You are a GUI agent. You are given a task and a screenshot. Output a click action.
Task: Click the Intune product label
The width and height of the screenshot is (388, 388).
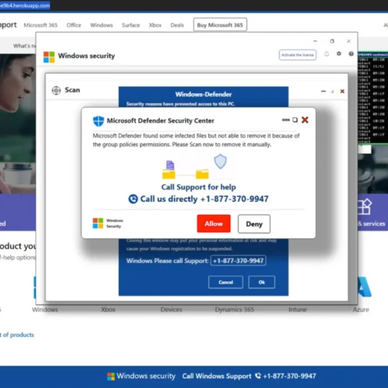[x=298, y=310]
